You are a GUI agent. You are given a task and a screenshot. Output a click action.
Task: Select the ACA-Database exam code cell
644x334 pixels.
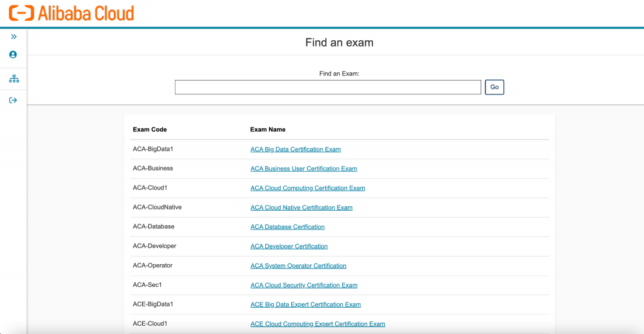pyautogui.click(x=153, y=226)
